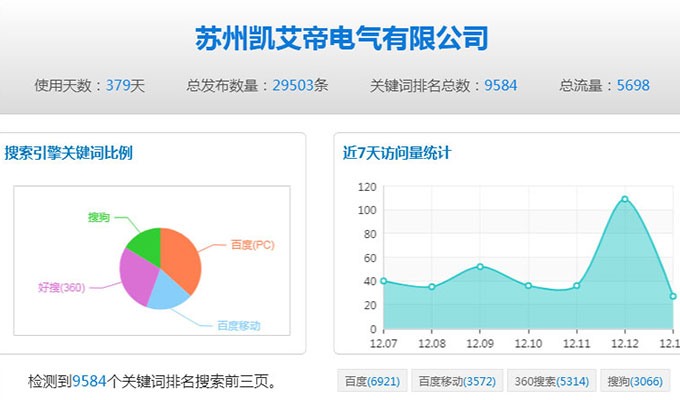The width and height of the screenshot is (680, 400).
Task: Click the 12.07 data point on chart
Action: tap(383, 281)
